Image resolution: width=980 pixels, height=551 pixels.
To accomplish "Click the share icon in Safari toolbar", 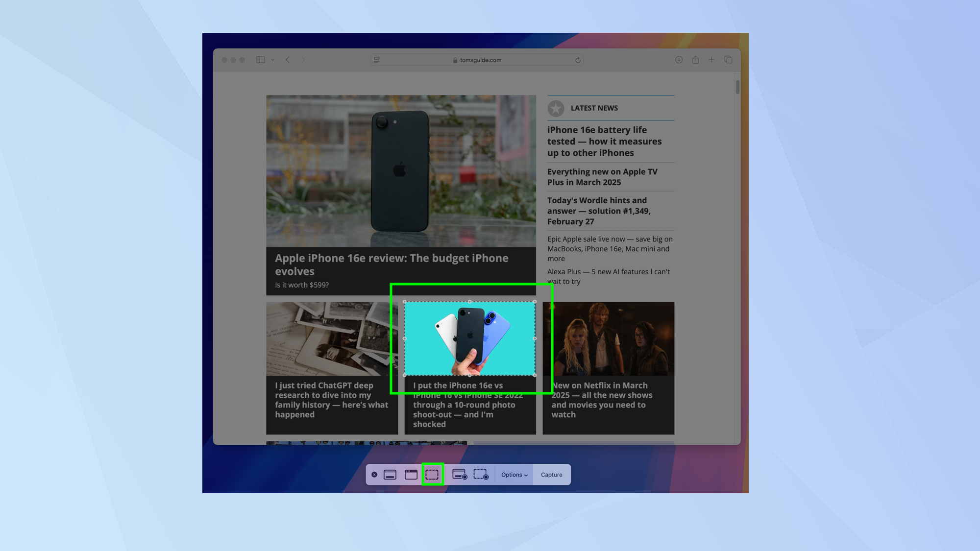I will click(695, 59).
